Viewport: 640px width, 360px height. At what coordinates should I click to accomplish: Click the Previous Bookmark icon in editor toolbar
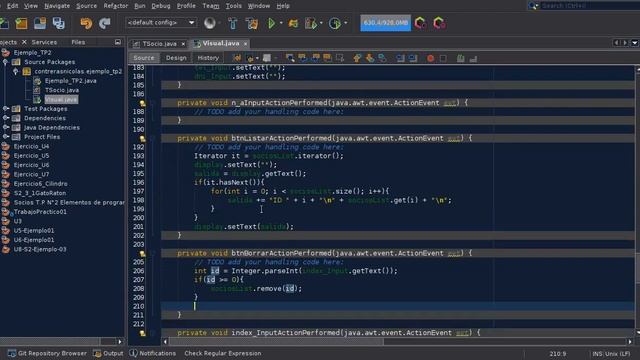click(357, 58)
